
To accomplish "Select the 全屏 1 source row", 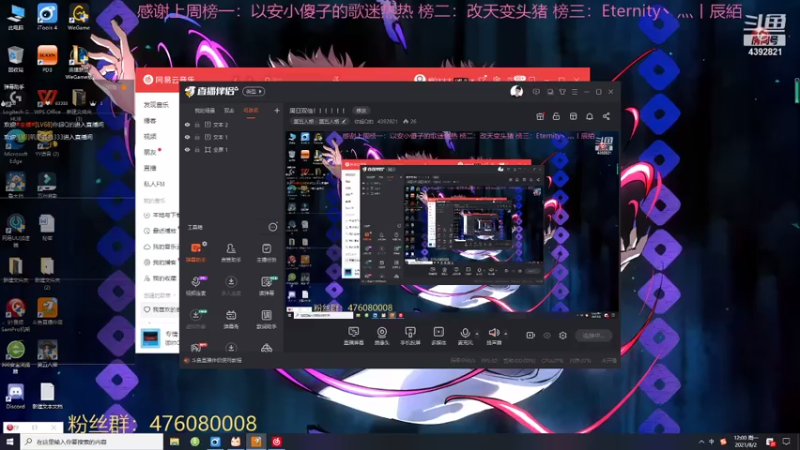I will (232, 149).
